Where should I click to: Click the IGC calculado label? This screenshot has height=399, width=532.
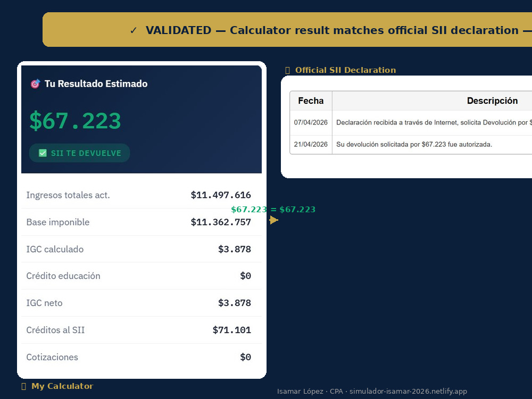coord(55,249)
